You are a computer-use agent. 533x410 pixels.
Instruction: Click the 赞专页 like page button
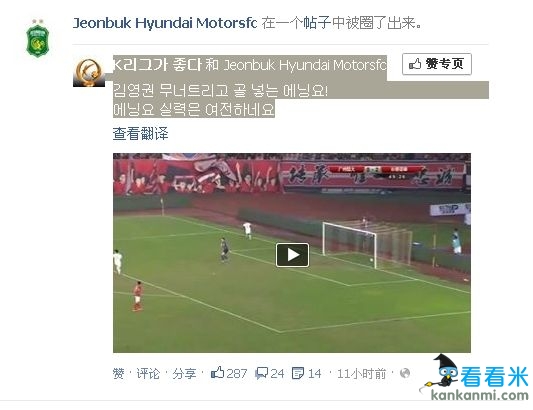tap(436, 64)
